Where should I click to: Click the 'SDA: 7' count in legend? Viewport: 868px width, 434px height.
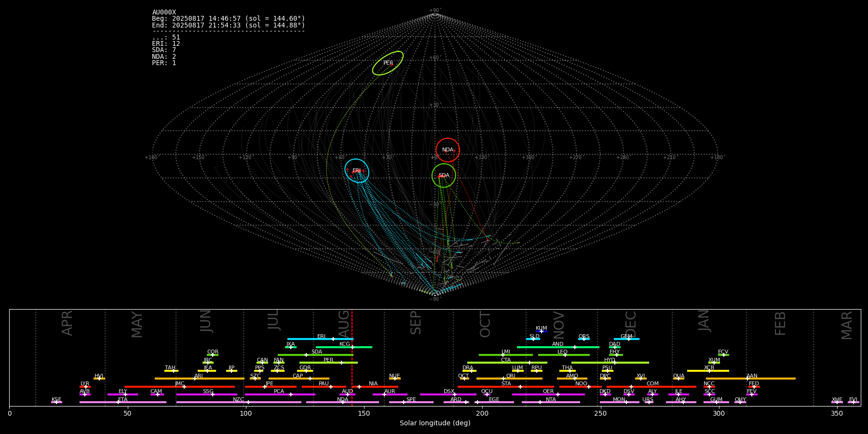tap(164, 50)
